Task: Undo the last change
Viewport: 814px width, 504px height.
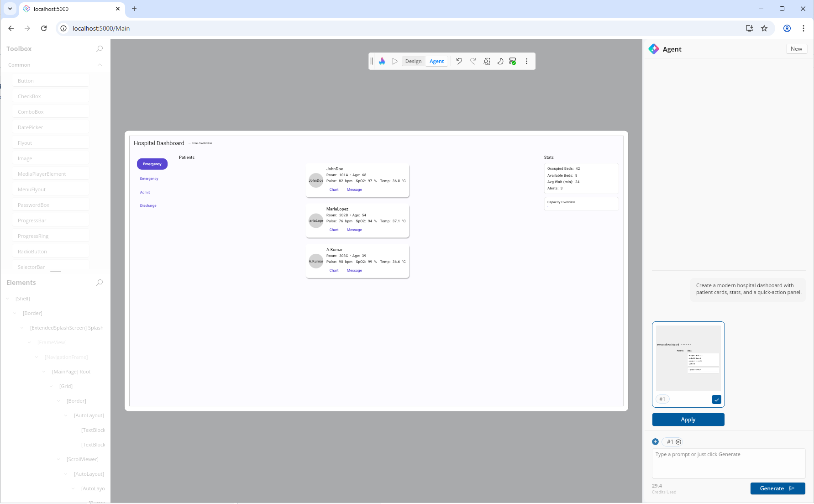Action: point(459,61)
